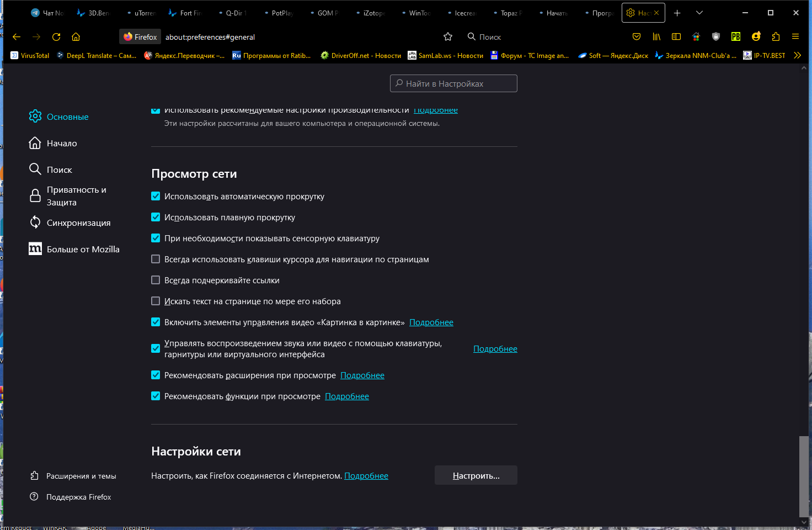
Task: Open Подробнее link for Картинка в картинке
Action: (x=431, y=322)
